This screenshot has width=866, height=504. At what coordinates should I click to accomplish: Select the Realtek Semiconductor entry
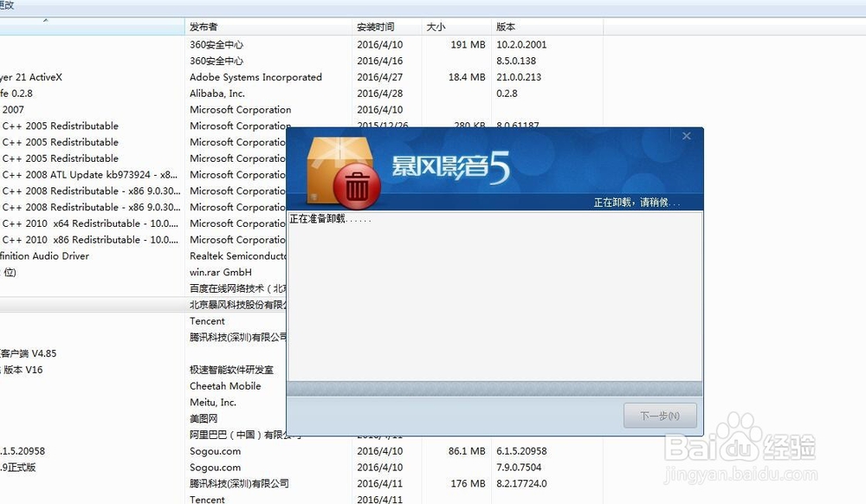tap(238, 255)
